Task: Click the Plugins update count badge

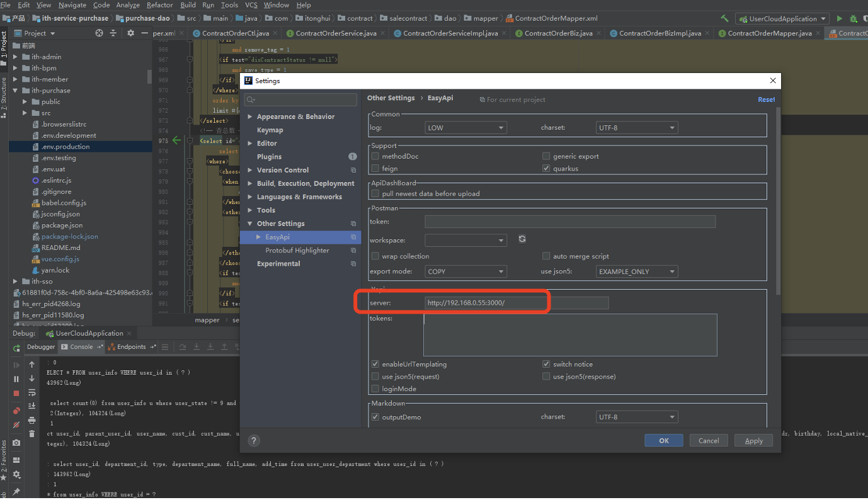Action: pos(353,156)
